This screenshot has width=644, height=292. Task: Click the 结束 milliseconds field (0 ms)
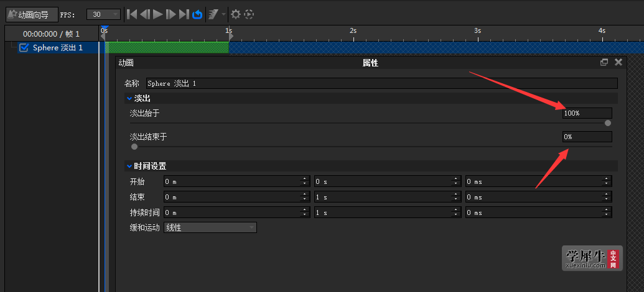[538, 198]
